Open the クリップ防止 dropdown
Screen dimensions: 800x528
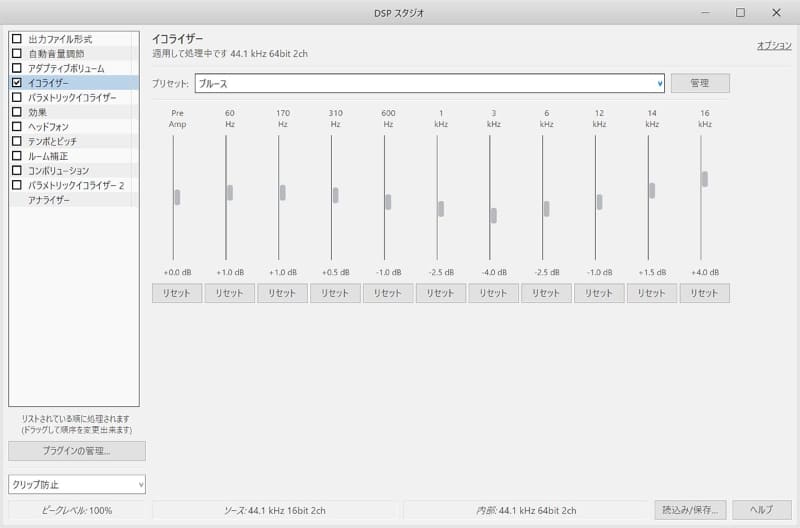pos(77,484)
